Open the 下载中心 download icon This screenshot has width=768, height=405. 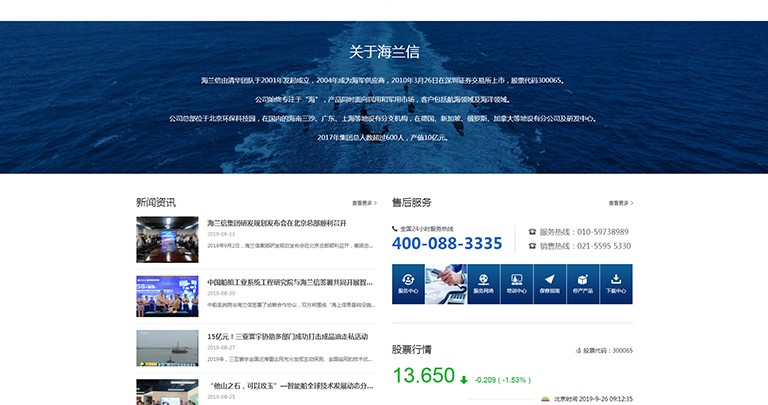(x=615, y=284)
